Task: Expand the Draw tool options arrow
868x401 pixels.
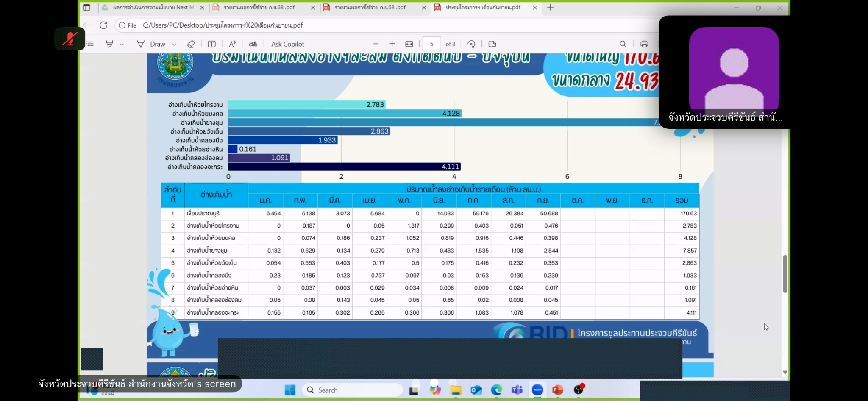Action: point(174,45)
